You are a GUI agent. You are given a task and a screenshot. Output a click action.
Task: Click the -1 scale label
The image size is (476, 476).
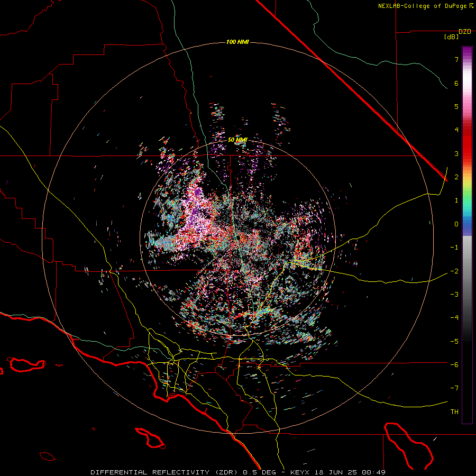tap(454, 248)
